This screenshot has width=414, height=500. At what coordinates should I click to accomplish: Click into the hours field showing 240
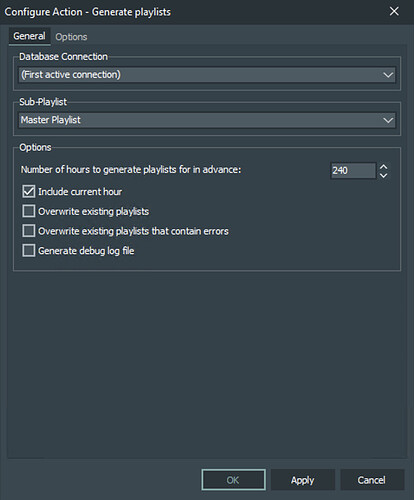coord(353,171)
